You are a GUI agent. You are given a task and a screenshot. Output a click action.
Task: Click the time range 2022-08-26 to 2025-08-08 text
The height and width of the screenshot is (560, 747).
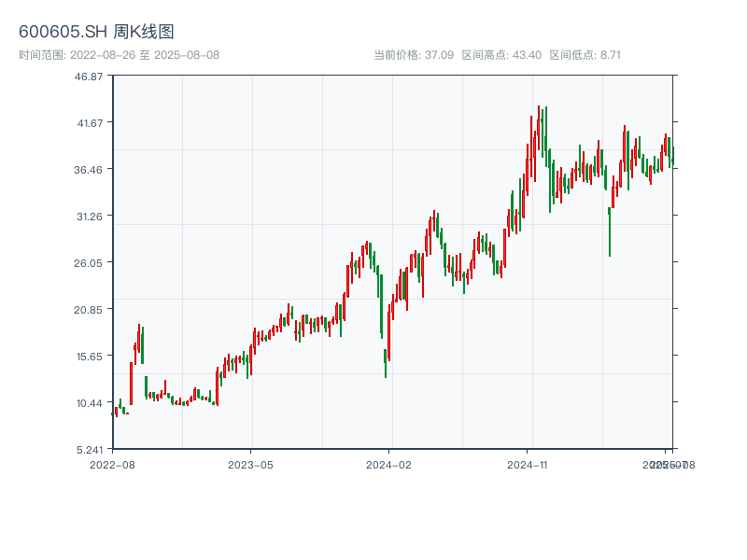pyautogui.click(x=119, y=55)
